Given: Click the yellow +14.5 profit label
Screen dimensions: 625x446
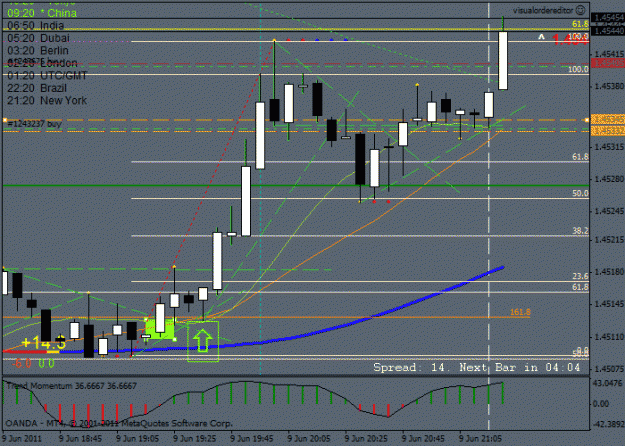Looking at the screenshot, I should click(x=43, y=342).
